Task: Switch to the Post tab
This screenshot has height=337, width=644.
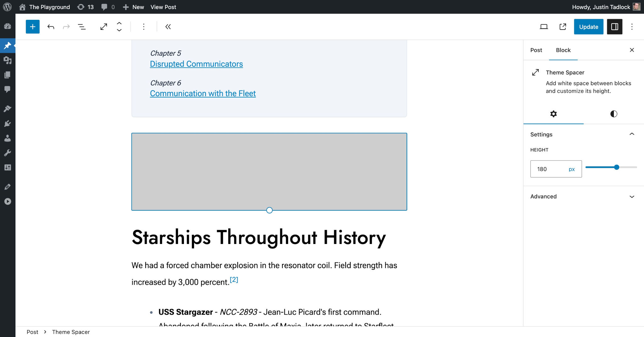Action: click(536, 50)
